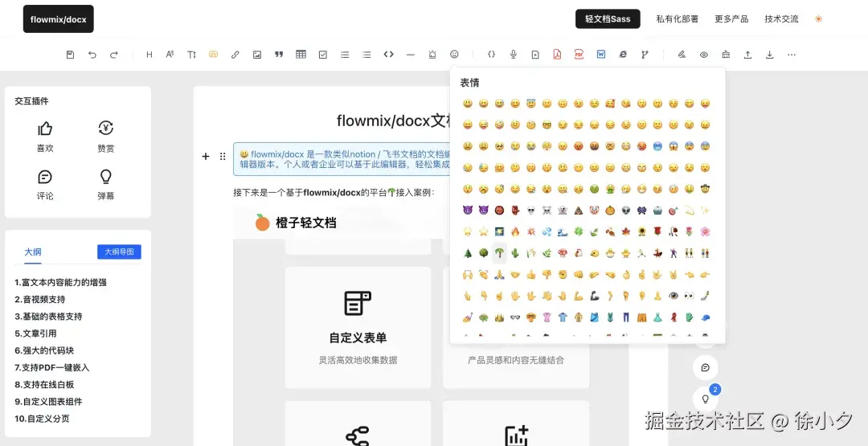Image resolution: width=868 pixels, height=446 pixels.
Task: Select the red mushroom emoji
Action: [x=563, y=253]
